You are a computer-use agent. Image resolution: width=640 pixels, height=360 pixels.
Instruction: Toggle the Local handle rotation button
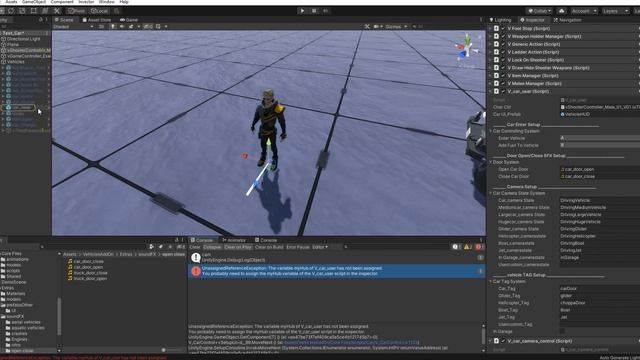[99, 11]
